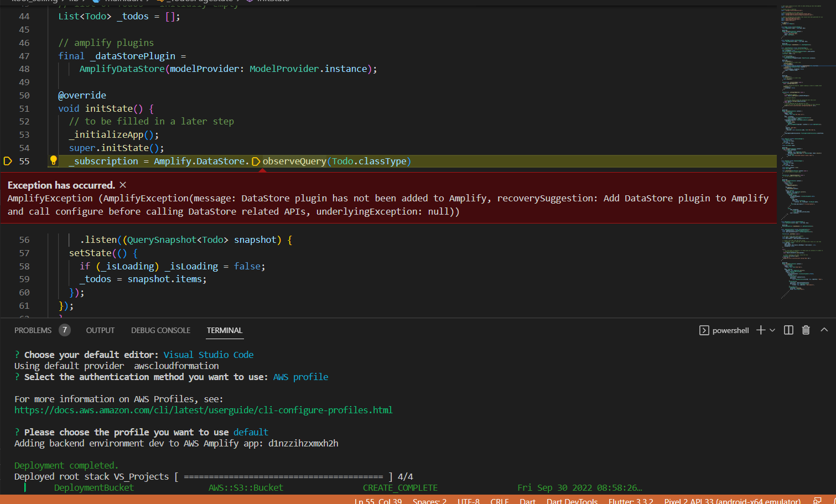
Task: Click the debug pause arrow in gutter at line 55
Action: click(8, 161)
